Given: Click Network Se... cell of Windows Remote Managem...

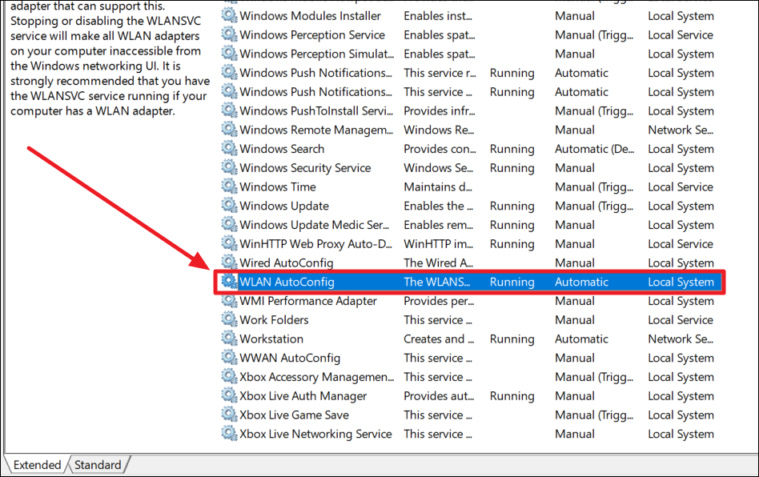Looking at the screenshot, I should [681, 130].
